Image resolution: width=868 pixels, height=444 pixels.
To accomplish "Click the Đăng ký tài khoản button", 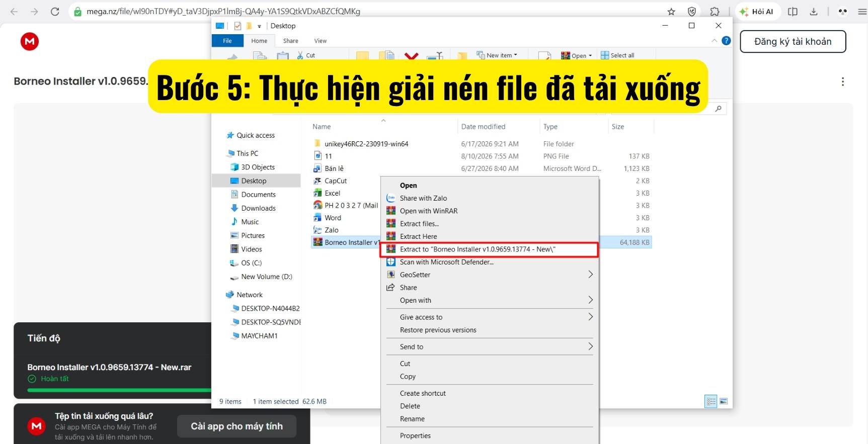I will click(x=793, y=42).
